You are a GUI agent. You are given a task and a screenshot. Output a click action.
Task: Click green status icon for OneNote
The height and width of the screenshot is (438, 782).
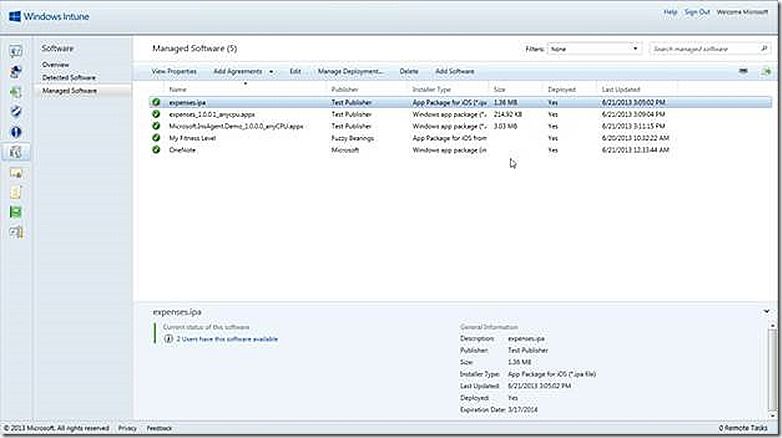156,150
